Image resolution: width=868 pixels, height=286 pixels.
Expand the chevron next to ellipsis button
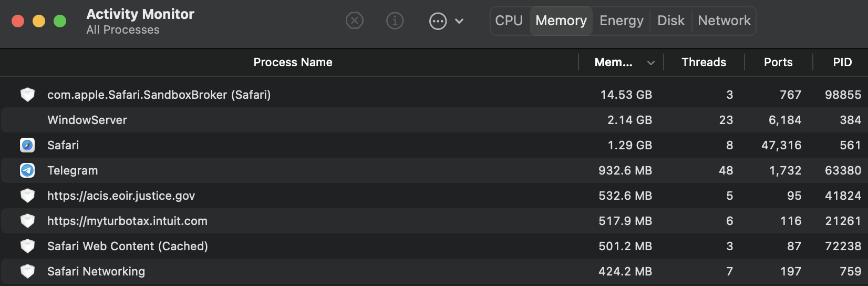[459, 21]
